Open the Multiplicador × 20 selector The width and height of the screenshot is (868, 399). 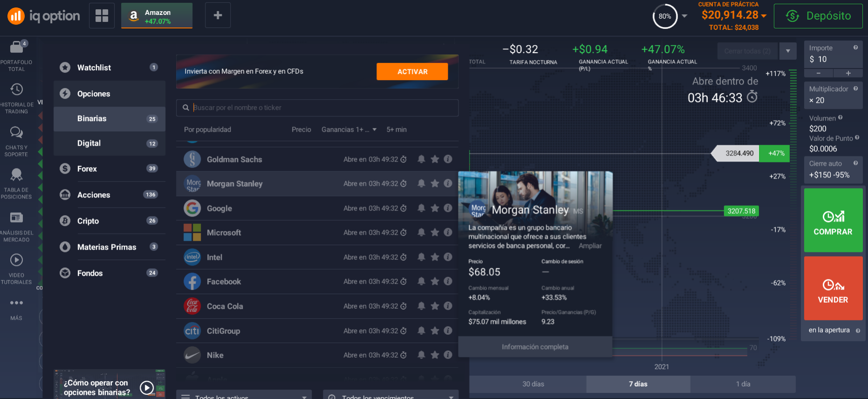coord(834,95)
